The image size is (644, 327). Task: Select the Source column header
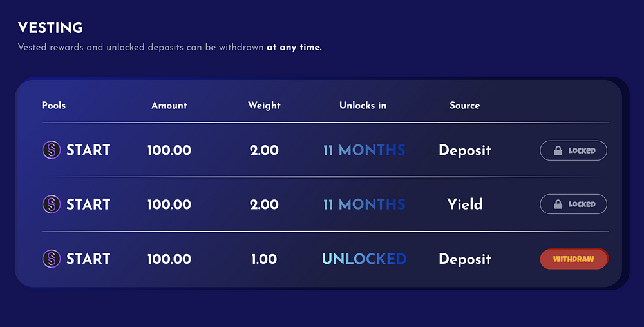[464, 105]
